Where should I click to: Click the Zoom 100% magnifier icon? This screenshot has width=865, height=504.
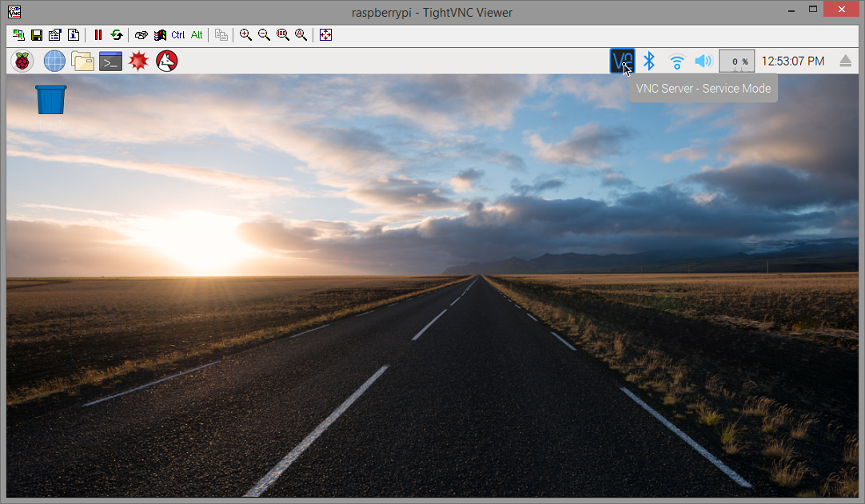282,34
